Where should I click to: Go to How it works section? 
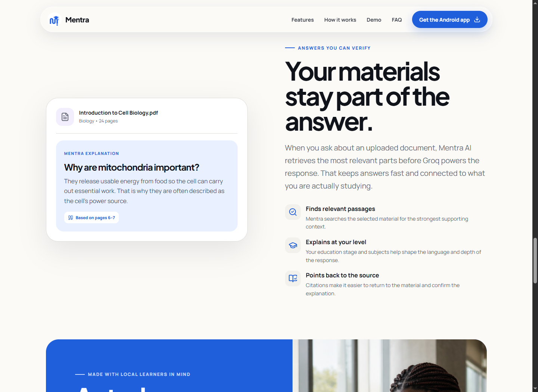pos(340,20)
